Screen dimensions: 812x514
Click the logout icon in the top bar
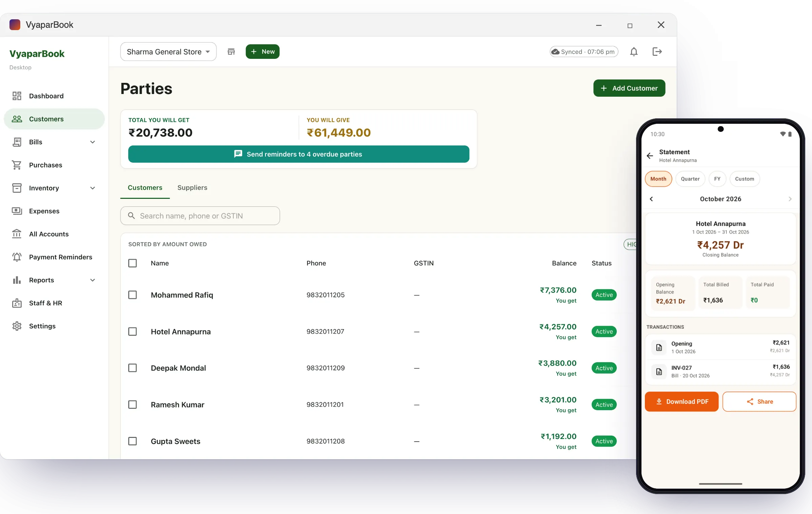[657, 52]
